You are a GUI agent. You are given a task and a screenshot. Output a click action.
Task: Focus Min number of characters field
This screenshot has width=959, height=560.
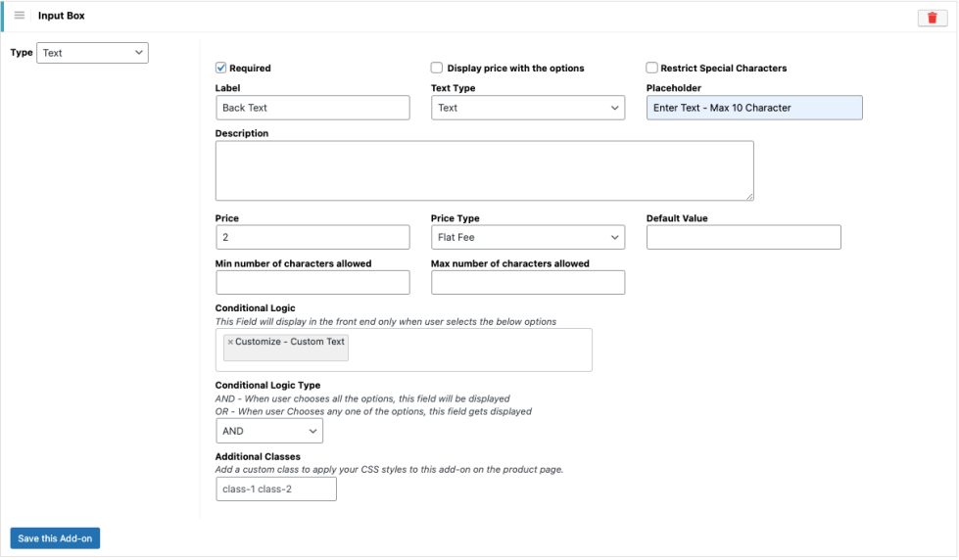tap(312, 282)
